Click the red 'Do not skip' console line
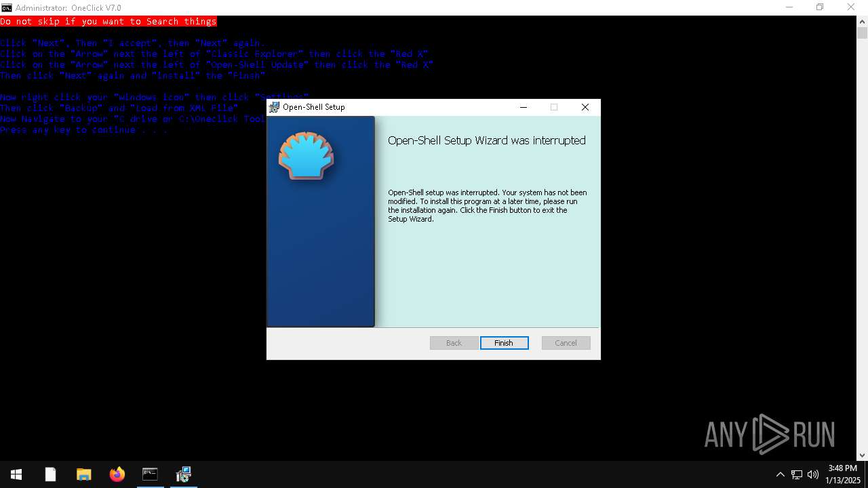The width and height of the screenshot is (868, 488). pos(108,22)
